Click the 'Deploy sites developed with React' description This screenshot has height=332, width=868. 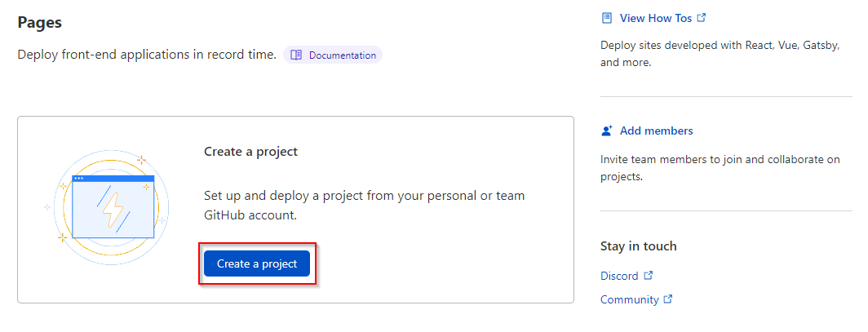click(x=721, y=54)
